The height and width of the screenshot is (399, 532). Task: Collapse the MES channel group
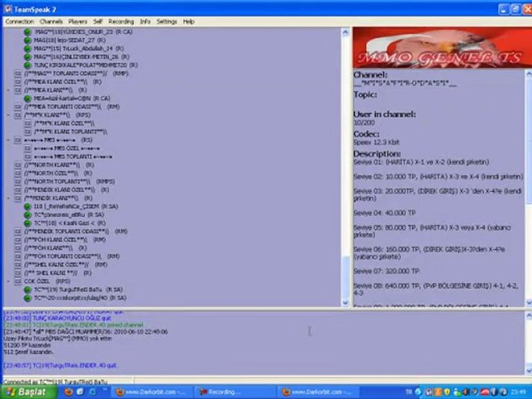pyautogui.click(x=8, y=140)
